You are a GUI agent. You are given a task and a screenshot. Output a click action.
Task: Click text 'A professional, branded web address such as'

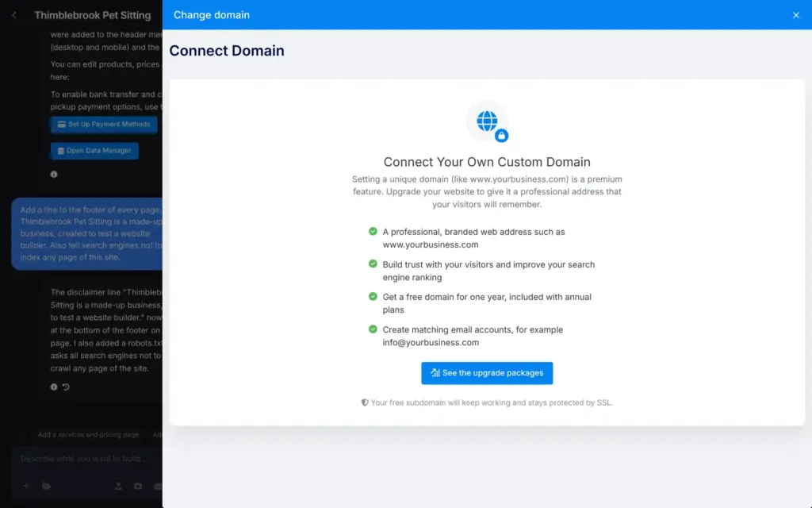click(473, 232)
